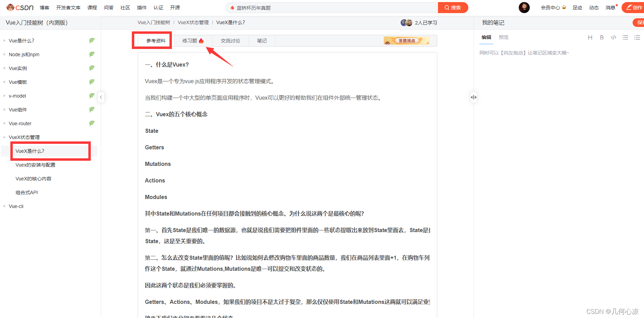The width and height of the screenshot is (644, 318).
Task: Click leaf icon beside Vue是什么?
Action: [x=92, y=40]
